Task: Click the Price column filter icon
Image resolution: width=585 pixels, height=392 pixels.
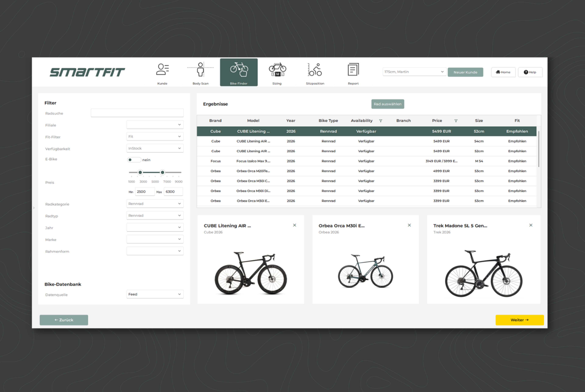Action: pos(456,121)
